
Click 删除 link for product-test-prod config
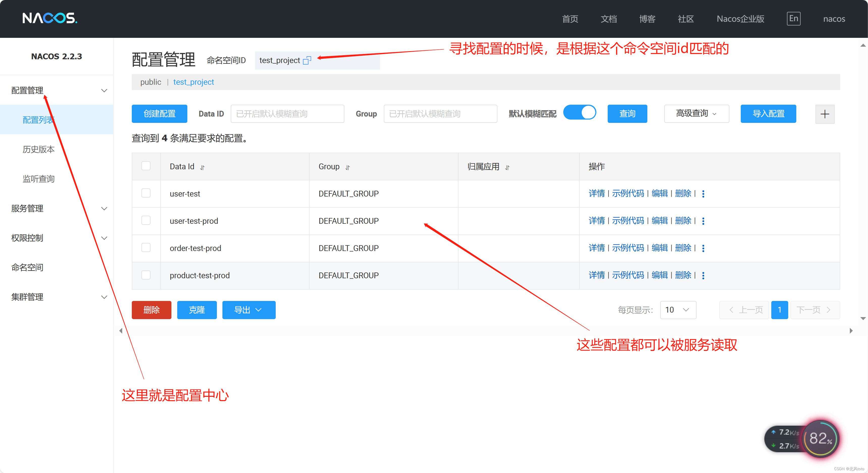tap(683, 275)
